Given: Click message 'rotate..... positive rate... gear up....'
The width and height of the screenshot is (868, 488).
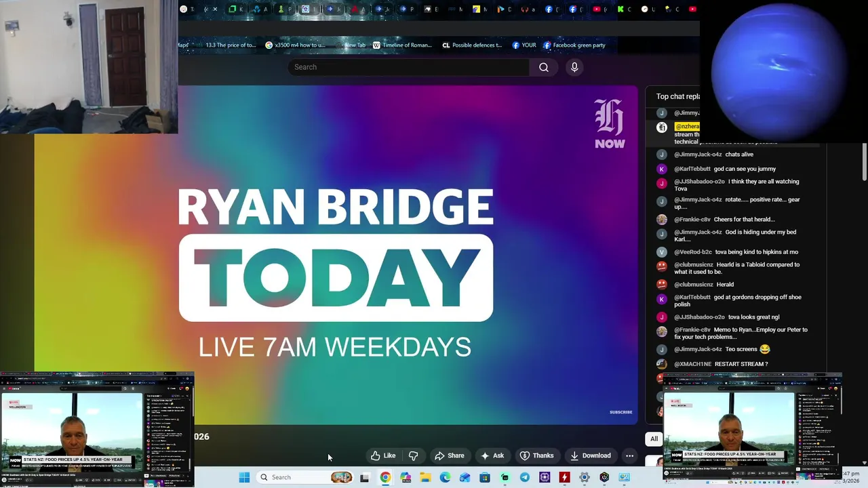Looking at the screenshot, I should (x=737, y=203).
